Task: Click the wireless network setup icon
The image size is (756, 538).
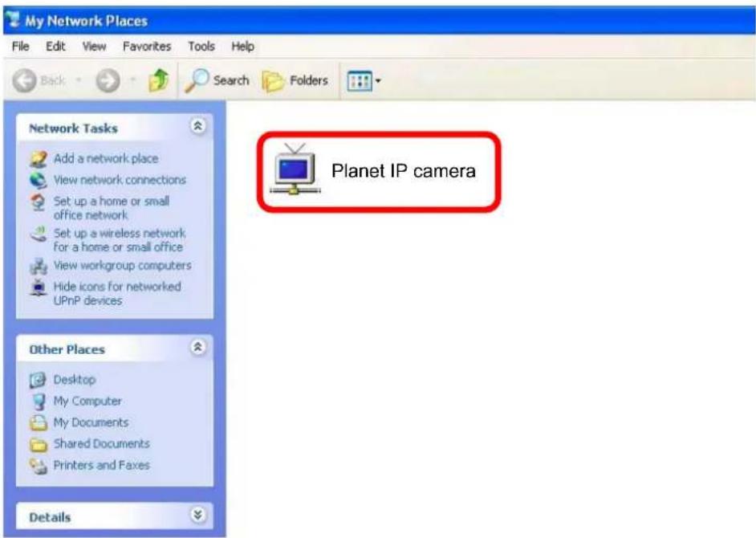Action: coord(38,234)
